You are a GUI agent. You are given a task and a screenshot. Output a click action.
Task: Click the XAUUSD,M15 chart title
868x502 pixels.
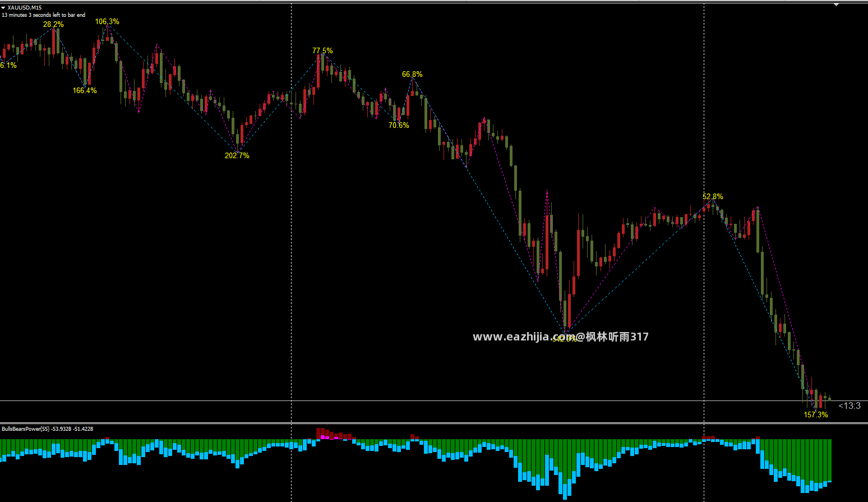tap(24, 7)
